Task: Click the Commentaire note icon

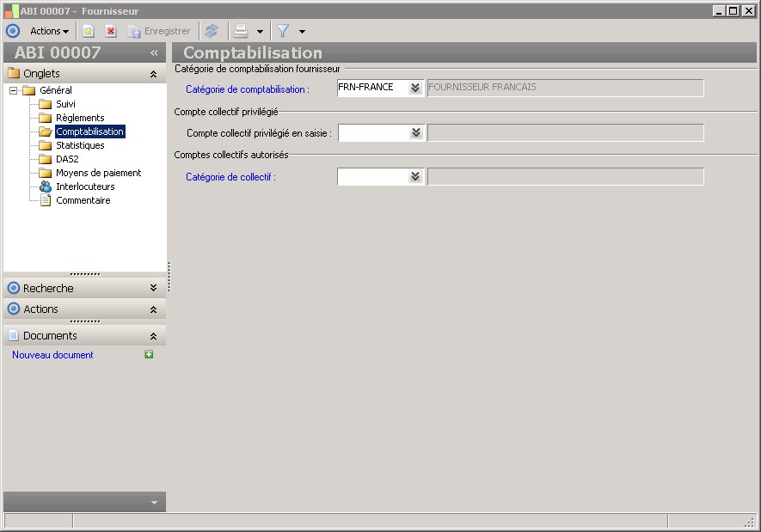Action: (x=45, y=200)
